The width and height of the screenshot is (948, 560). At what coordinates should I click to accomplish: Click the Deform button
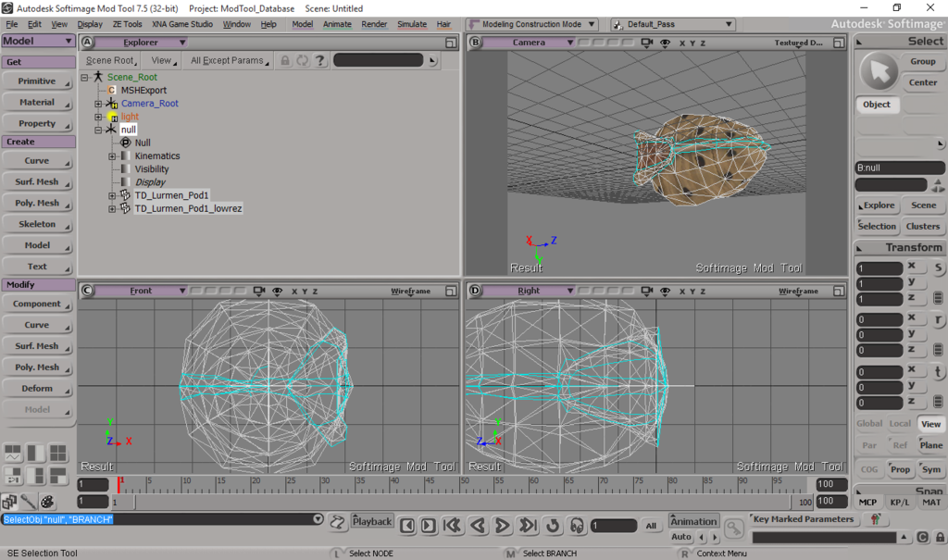pos(37,388)
